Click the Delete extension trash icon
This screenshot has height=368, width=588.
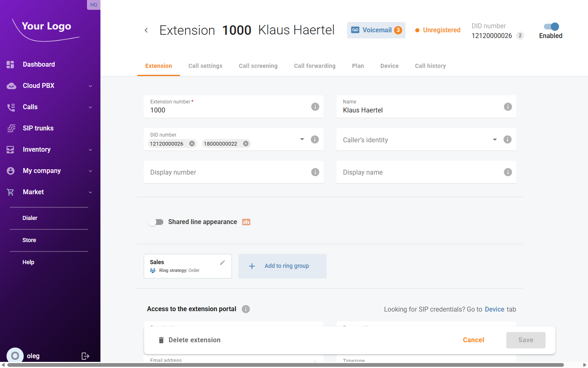point(161,340)
